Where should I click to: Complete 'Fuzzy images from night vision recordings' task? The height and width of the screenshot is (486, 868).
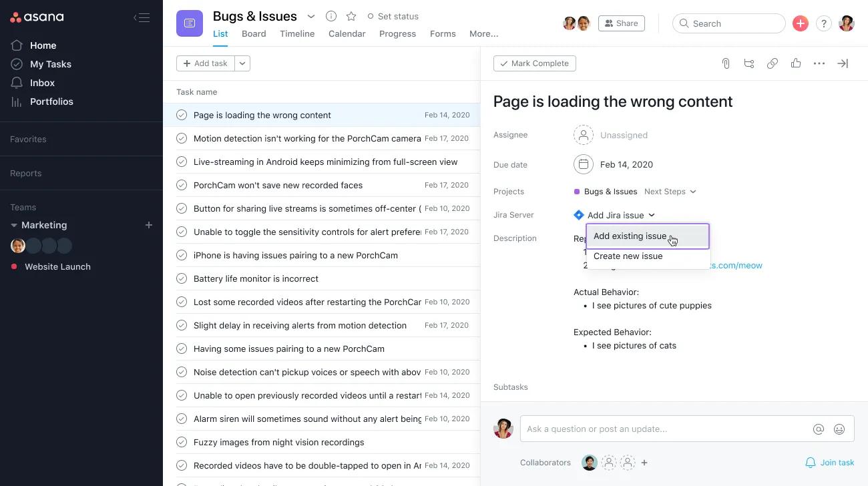(182, 442)
